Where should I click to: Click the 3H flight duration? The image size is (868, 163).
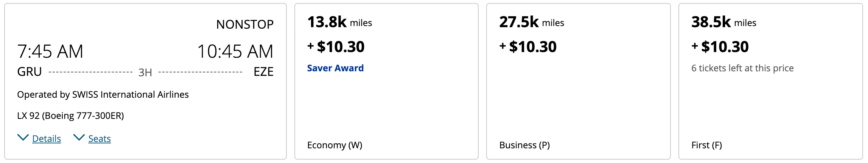pos(145,72)
